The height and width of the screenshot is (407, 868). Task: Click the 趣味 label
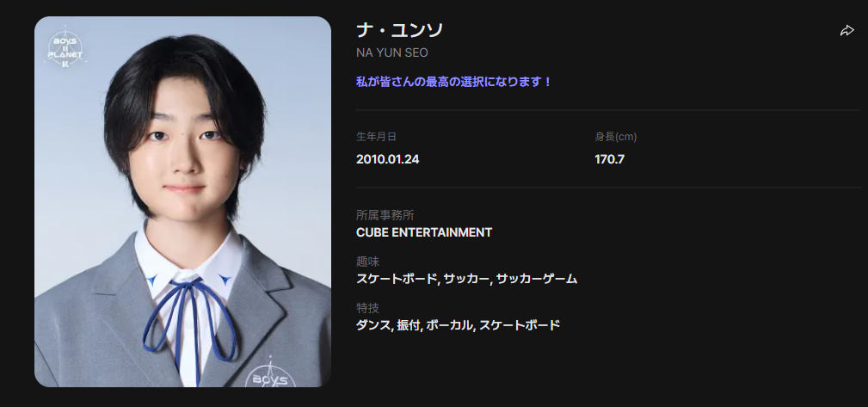coord(367,262)
